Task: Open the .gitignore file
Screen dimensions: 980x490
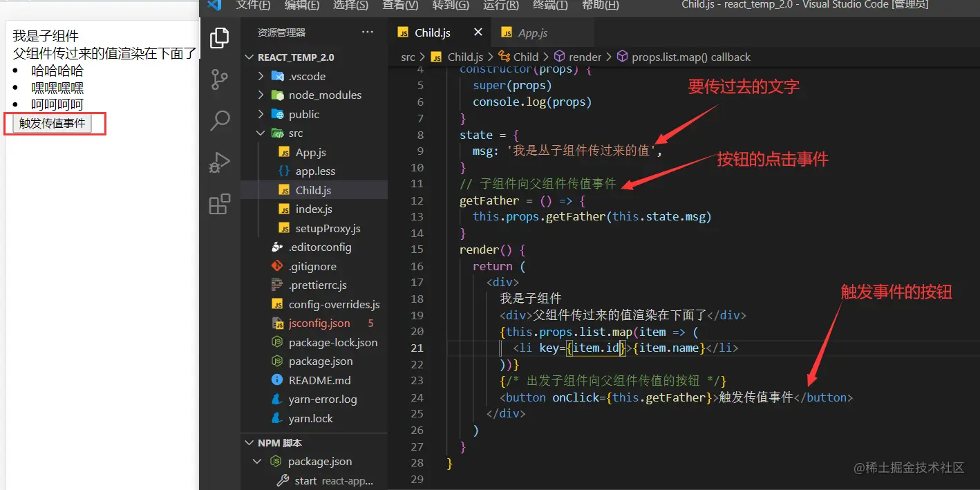Action: click(314, 266)
